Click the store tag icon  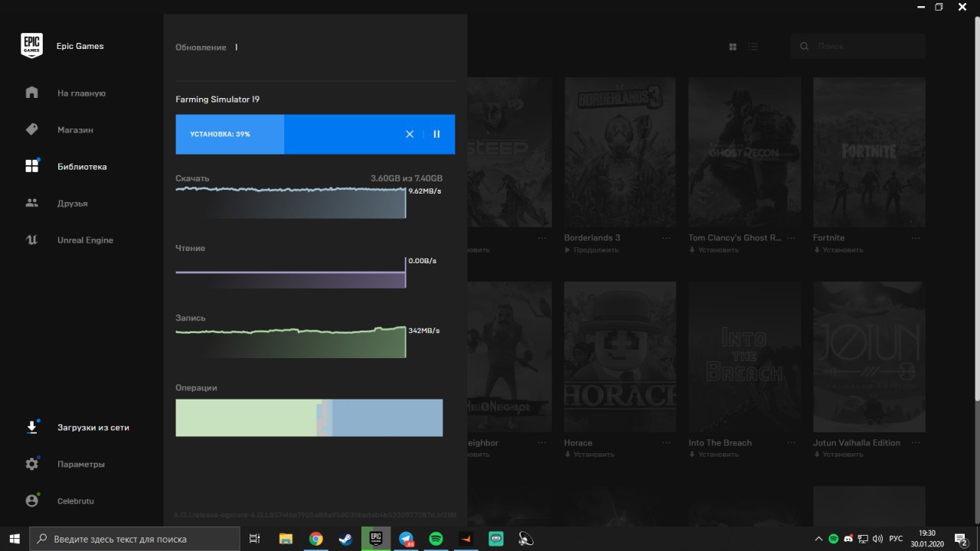coord(32,129)
